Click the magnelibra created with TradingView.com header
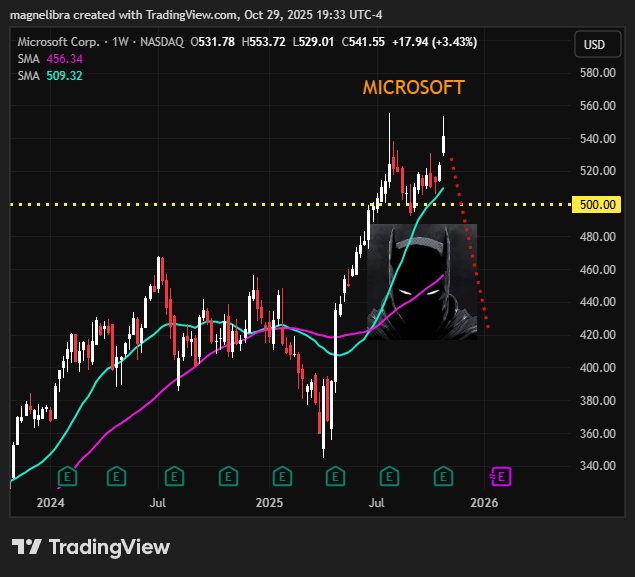 pos(196,15)
